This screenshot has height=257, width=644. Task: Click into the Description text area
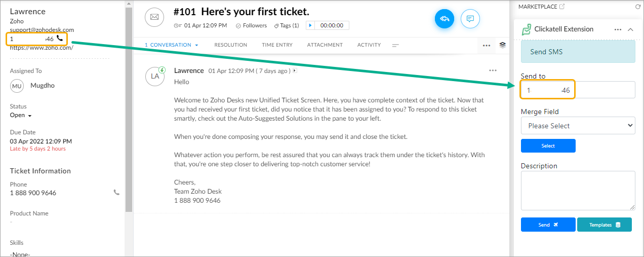(x=578, y=190)
